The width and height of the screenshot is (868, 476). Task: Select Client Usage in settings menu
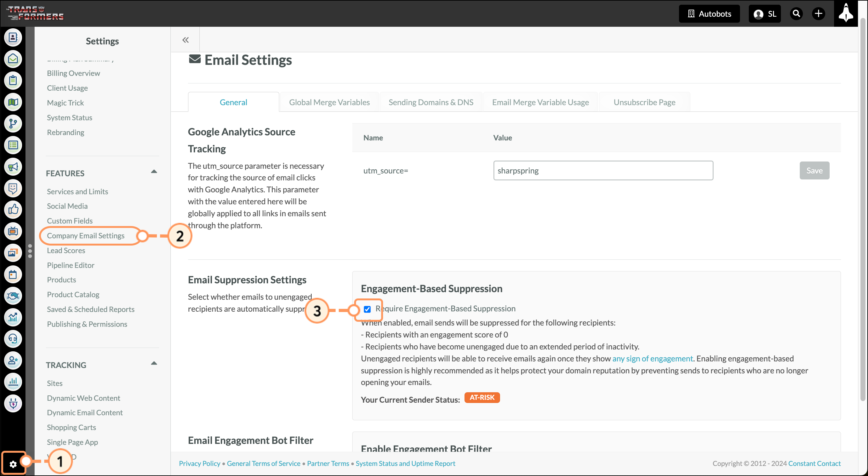click(x=67, y=88)
